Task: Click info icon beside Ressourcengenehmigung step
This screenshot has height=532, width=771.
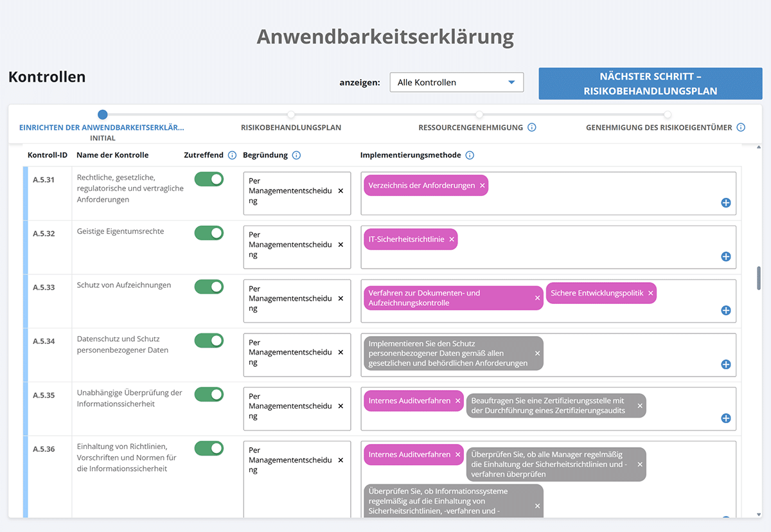Action: pos(532,127)
